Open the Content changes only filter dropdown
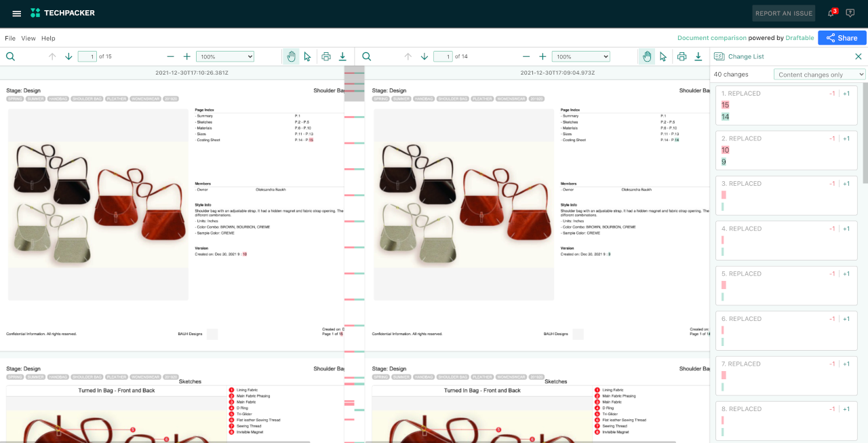 (x=820, y=75)
